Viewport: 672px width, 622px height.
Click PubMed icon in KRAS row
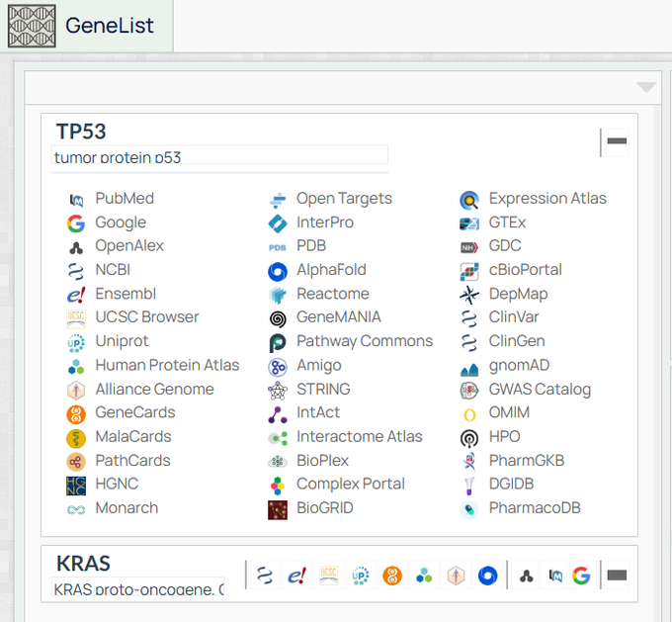pyautogui.click(x=555, y=576)
